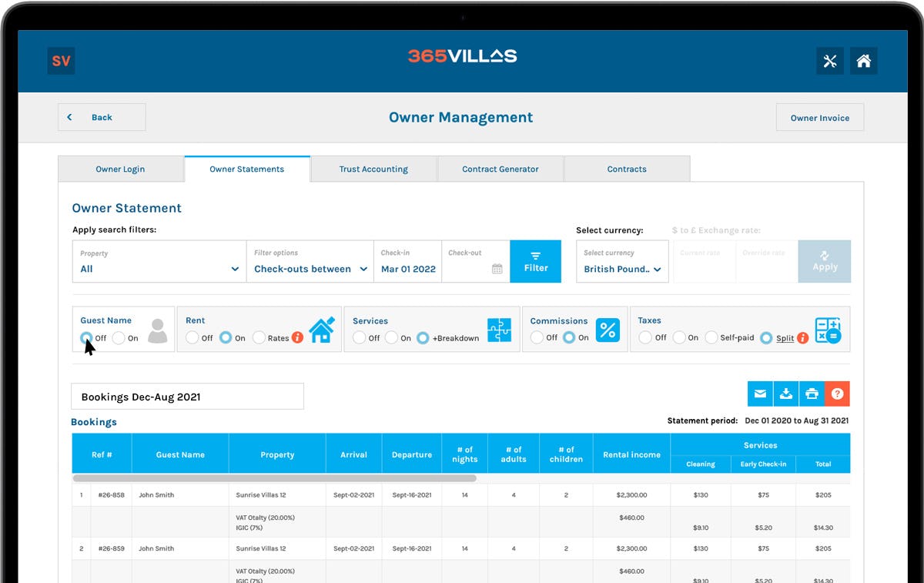Click the 365Villas logo
The image size is (924, 583).
point(462,55)
